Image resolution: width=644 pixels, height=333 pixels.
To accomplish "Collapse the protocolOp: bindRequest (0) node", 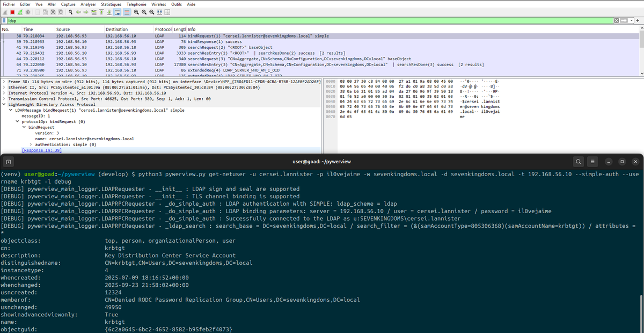I will coord(17,121).
